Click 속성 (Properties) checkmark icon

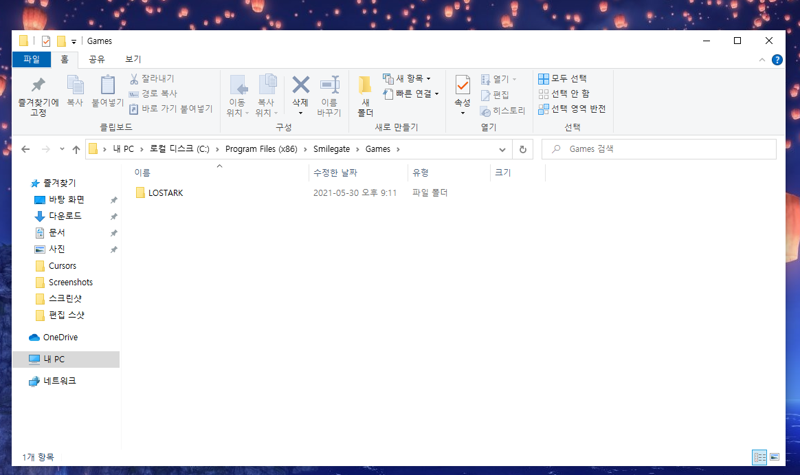pyautogui.click(x=463, y=86)
